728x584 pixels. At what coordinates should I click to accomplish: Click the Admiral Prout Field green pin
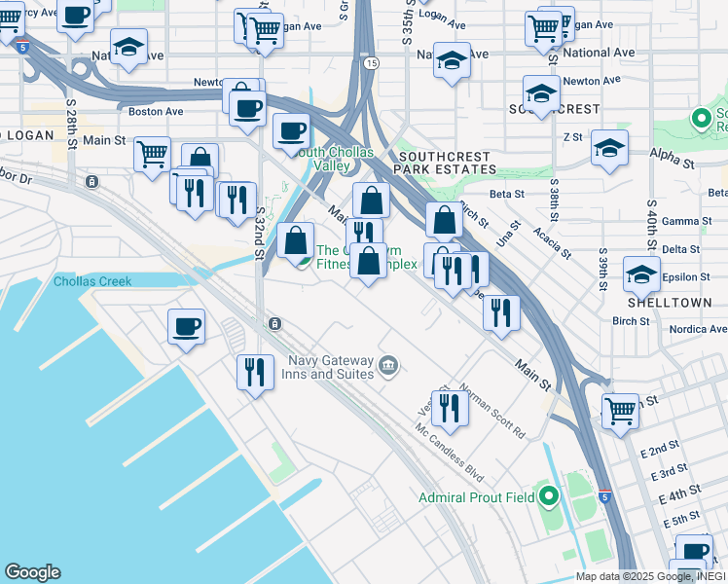point(549,496)
